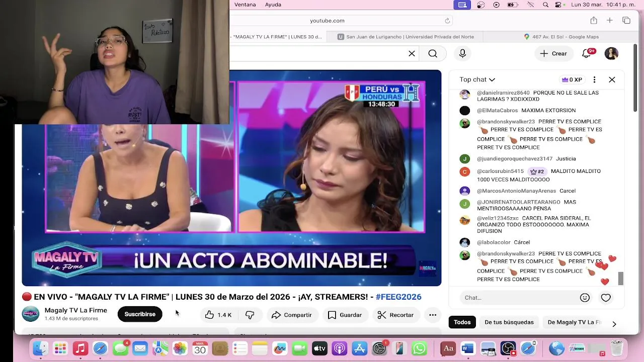The image size is (644, 362).
Task: Like the Magaly TV video
Action: (218, 315)
